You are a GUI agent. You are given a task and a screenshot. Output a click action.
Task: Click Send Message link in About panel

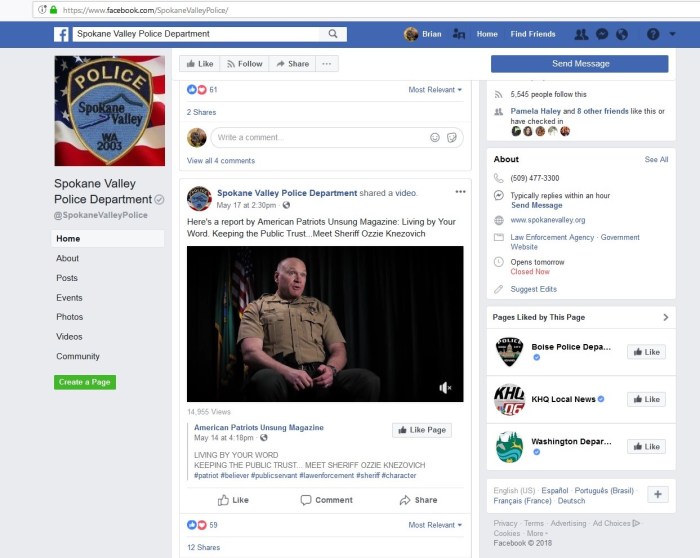(x=537, y=205)
